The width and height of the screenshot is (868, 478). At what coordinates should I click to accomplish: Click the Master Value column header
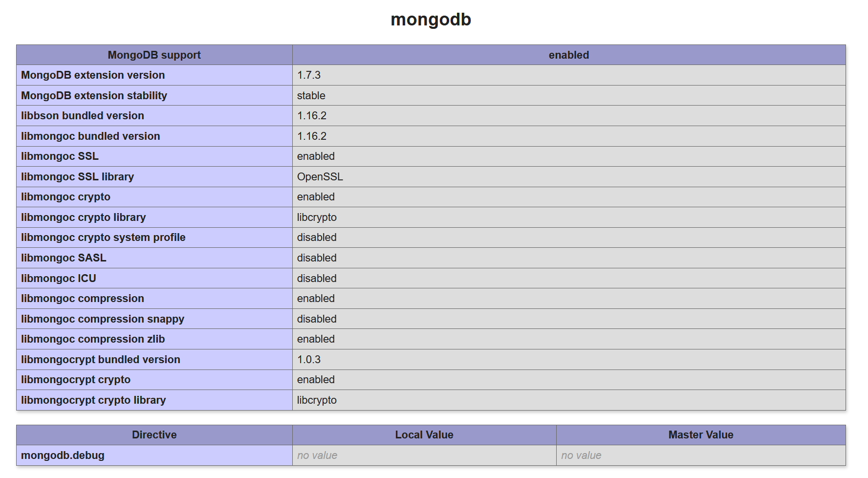[x=700, y=435]
